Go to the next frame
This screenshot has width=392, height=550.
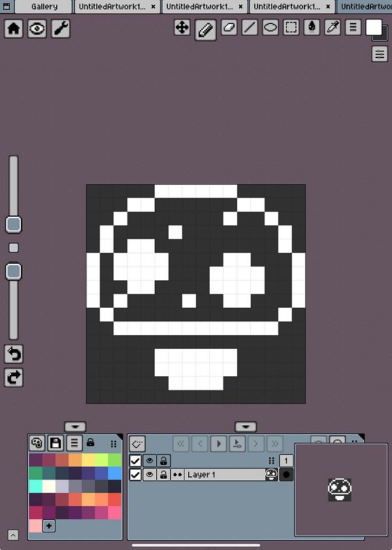point(256,444)
